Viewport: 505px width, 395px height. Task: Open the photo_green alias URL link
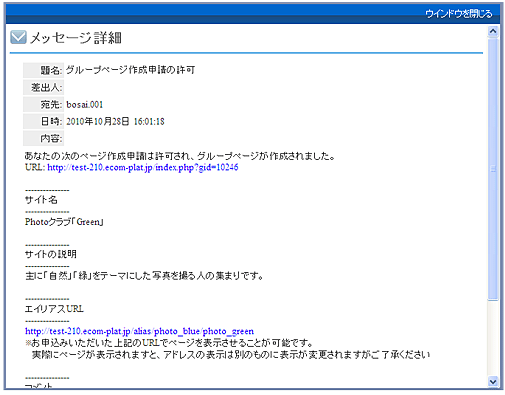tap(139, 331)
